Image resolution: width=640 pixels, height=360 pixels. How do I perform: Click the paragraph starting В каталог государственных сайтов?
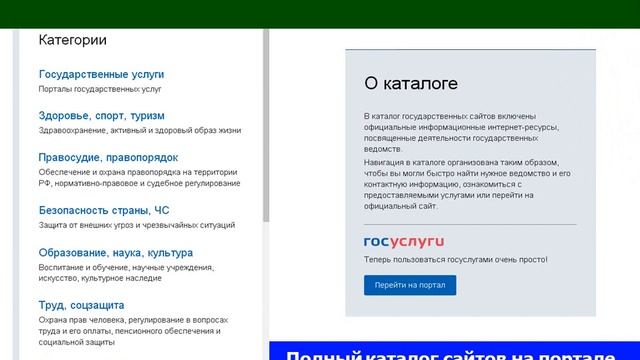tap(462, 133)
